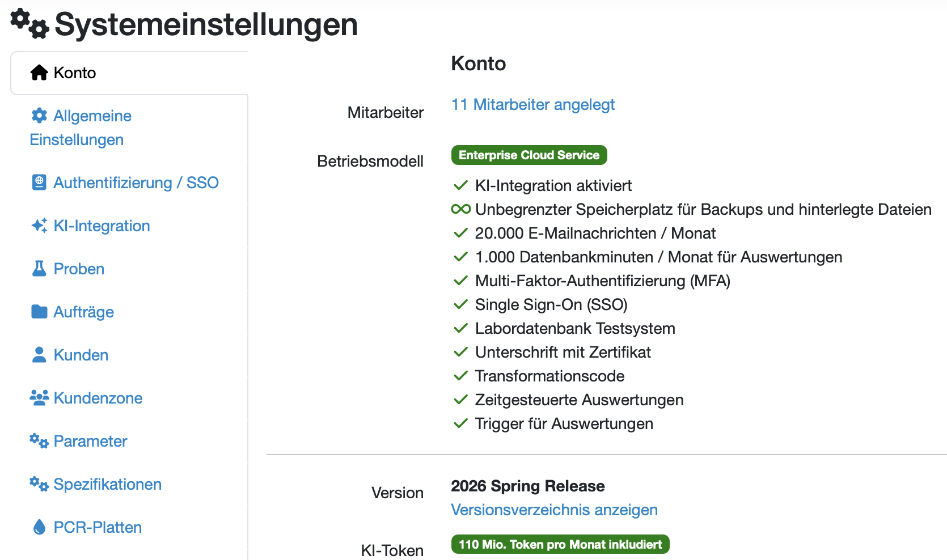This screenshot has height=560, width=947.
Task: Click the gears icon beside Spezifikationen
Action: coord(39,484)
